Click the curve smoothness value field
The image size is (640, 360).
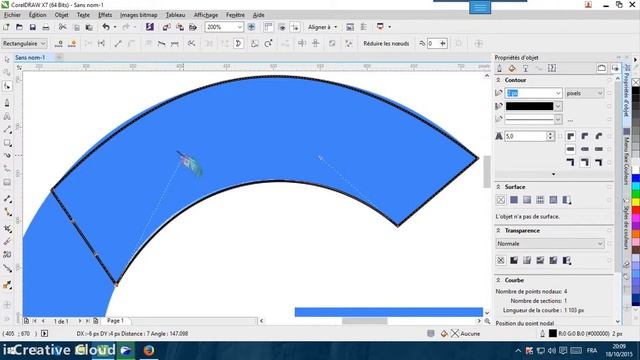(x=433, y=43)
